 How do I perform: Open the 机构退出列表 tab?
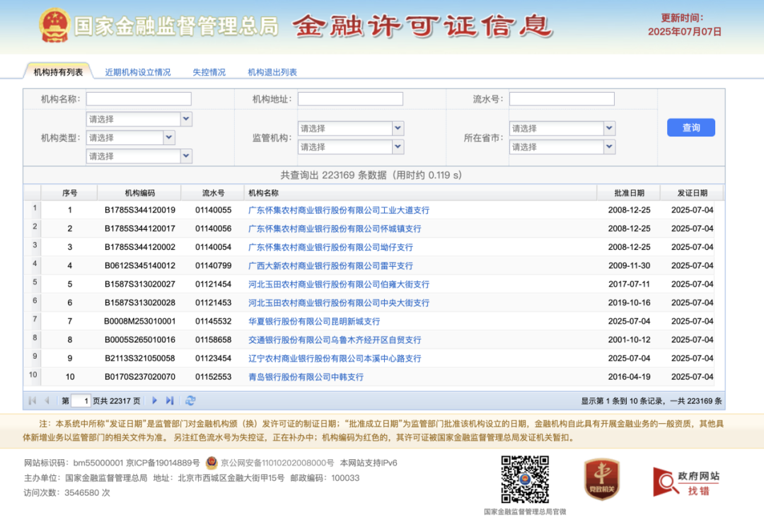[272, 72]
